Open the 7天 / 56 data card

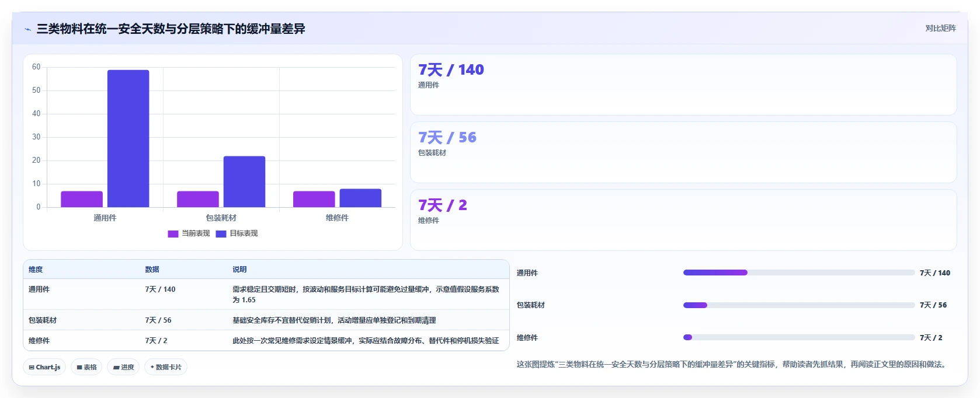pos(683,152)
